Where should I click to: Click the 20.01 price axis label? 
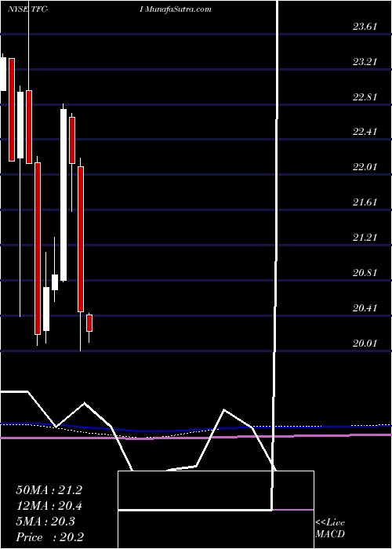pos(365,344)
